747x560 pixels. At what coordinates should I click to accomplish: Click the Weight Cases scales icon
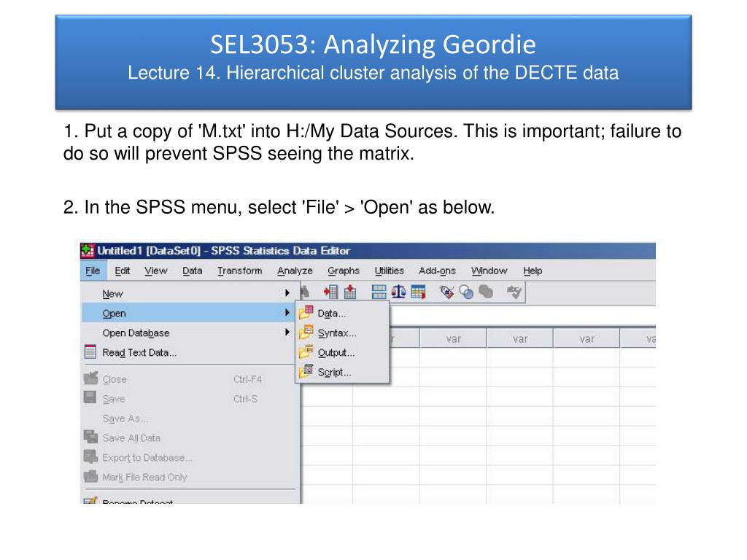[398, 292]
